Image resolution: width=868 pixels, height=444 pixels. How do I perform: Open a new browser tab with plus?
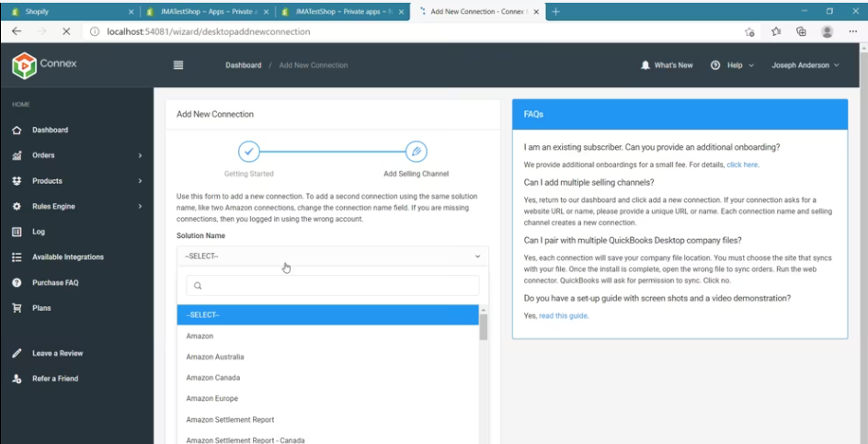(555, 12)
